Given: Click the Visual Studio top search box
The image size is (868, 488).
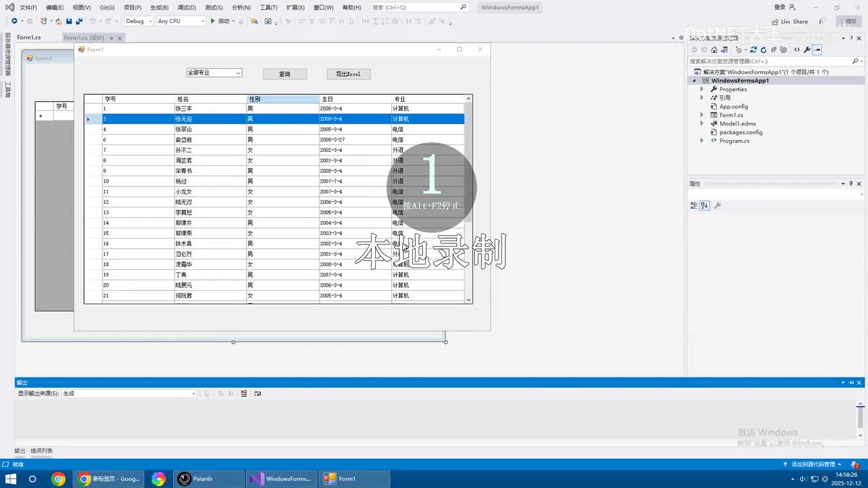Looking at the screenshot, I should pos(419,7).
